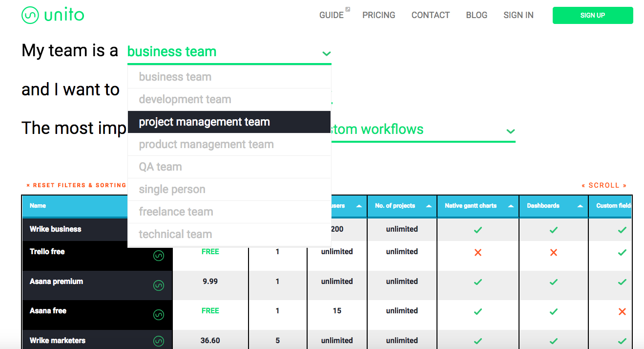Open the CONTACT page

pyautogui.click(x=431, y=15)
